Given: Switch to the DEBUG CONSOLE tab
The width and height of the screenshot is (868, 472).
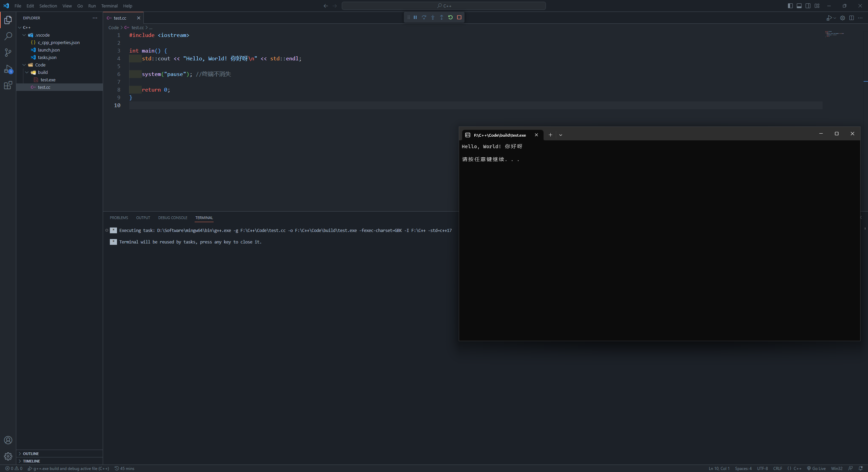Looking at the screenshot, I should 173,217.
